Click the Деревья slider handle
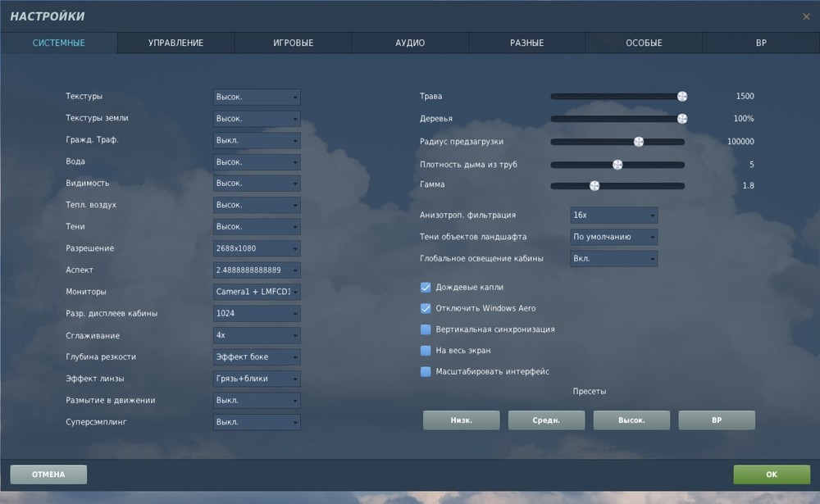 pos(682,119)
